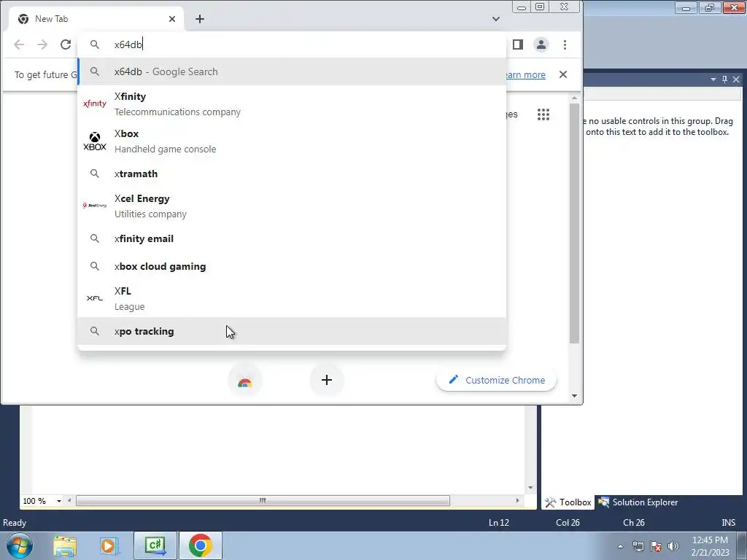Image resolution: width=747 pixels, height=560 pixels.
Task: Select the XFL League suggestion
Action: coord(292,298)
